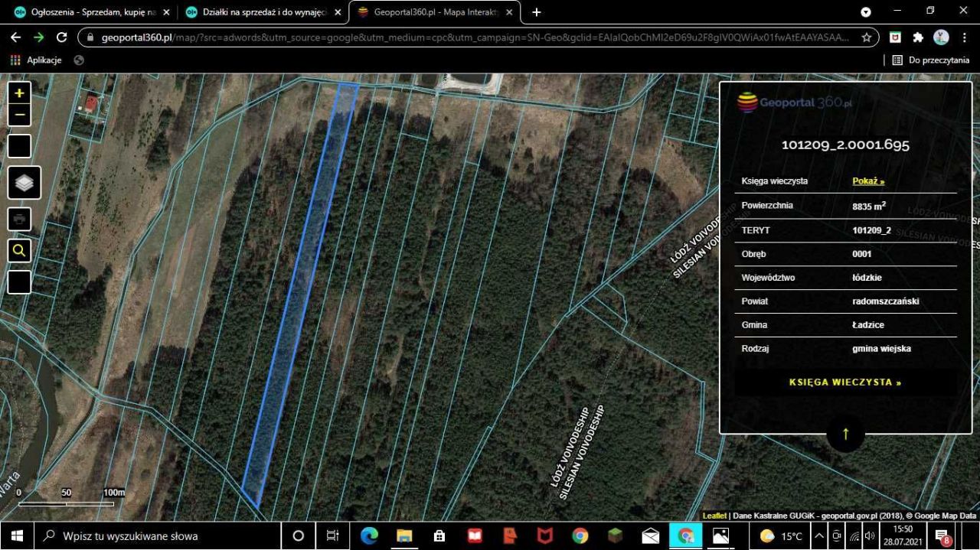Reload the current page
Image resolution: width=980 pixels, height=550 pixels.
tap(62, 37)
